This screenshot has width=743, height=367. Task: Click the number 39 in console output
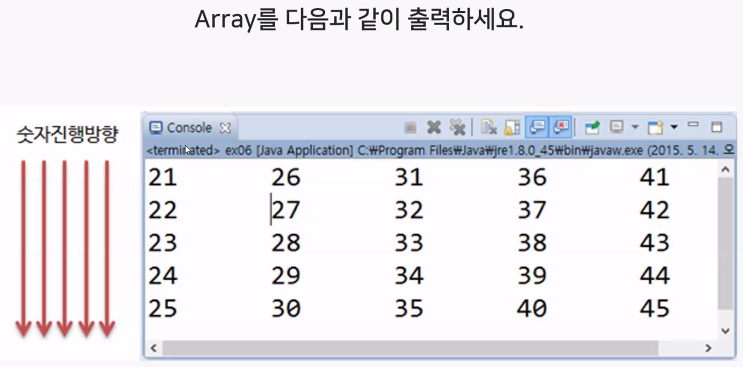click(532, 275)
